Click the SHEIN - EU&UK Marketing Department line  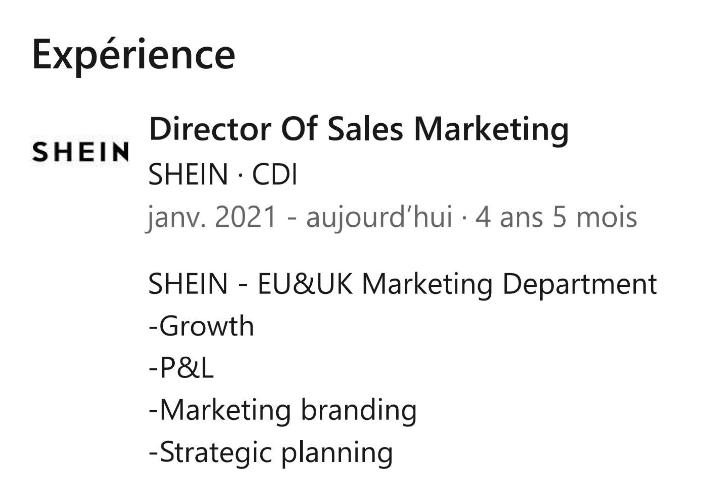(403, 284)
